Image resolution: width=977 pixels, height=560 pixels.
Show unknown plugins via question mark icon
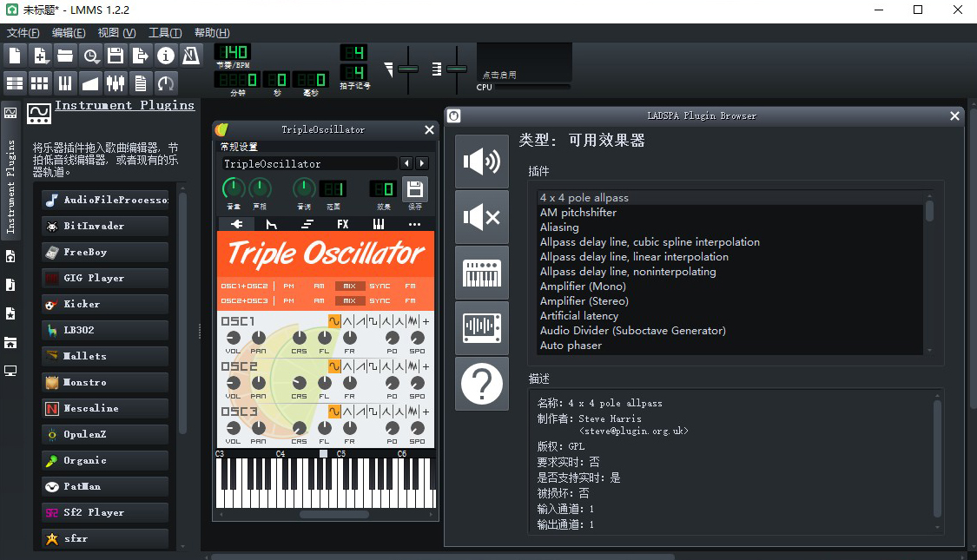coord(482,384)
